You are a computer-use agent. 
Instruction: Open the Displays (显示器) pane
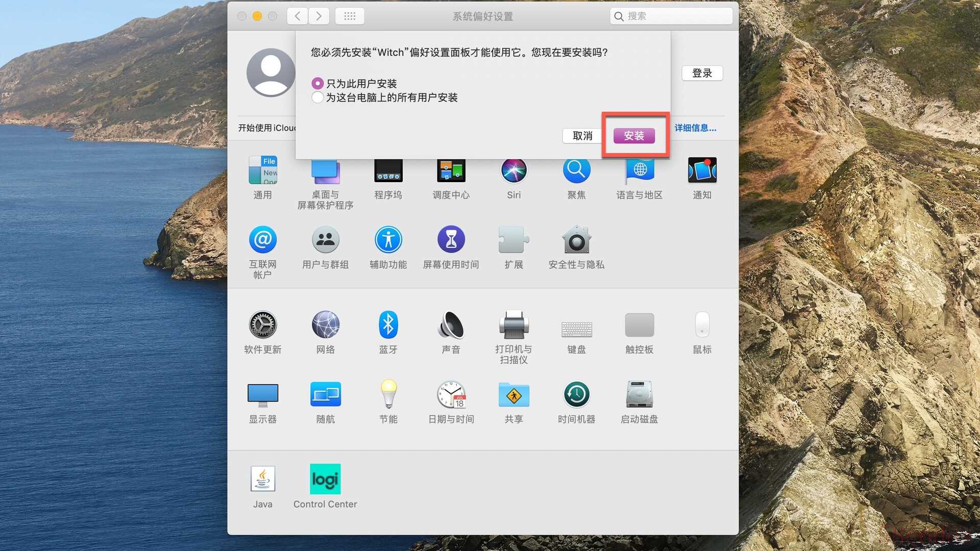coord(262,394)
